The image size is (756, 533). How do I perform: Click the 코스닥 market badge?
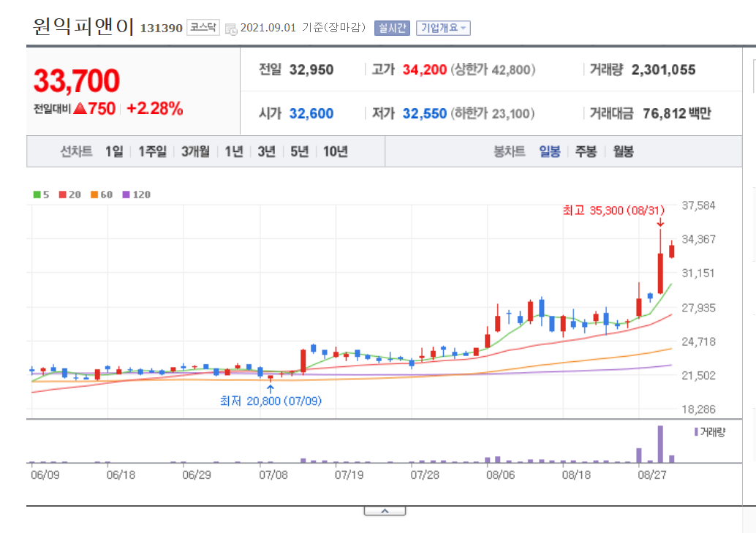click(x=203, y=28)
